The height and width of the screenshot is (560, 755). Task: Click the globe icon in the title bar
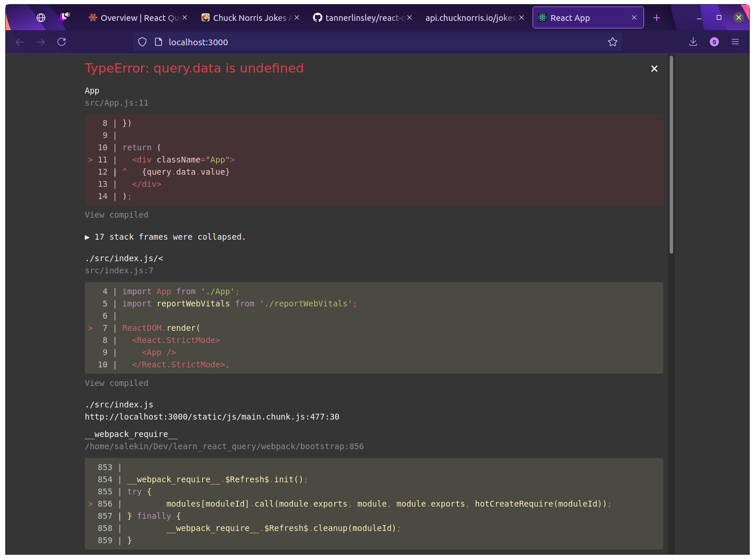[x=41, y=17]
